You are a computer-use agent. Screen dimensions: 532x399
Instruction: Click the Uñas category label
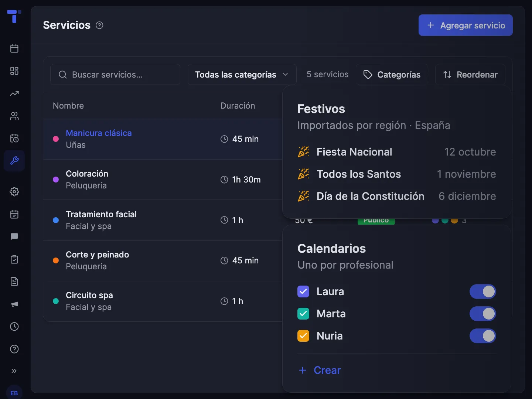coord(76,145)
